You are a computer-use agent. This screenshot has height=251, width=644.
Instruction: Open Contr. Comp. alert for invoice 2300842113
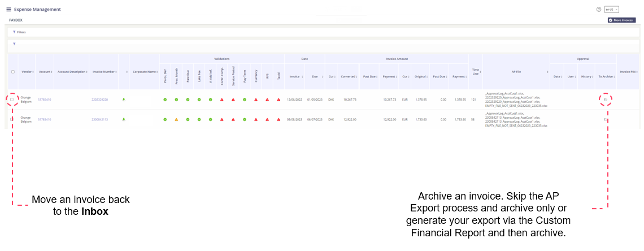point(222,119)
